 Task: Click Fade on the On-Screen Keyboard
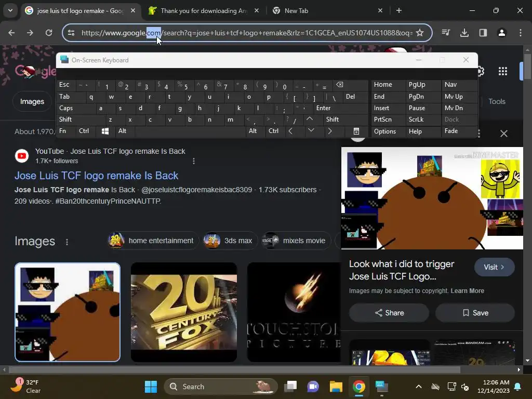pyautogui.click(x=459, y=131)
